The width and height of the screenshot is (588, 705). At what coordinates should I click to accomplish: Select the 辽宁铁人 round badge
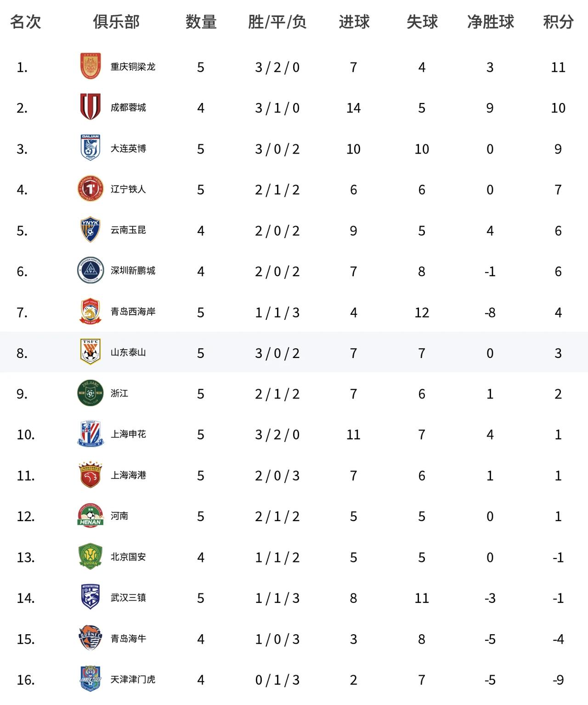tap(90, 189)
